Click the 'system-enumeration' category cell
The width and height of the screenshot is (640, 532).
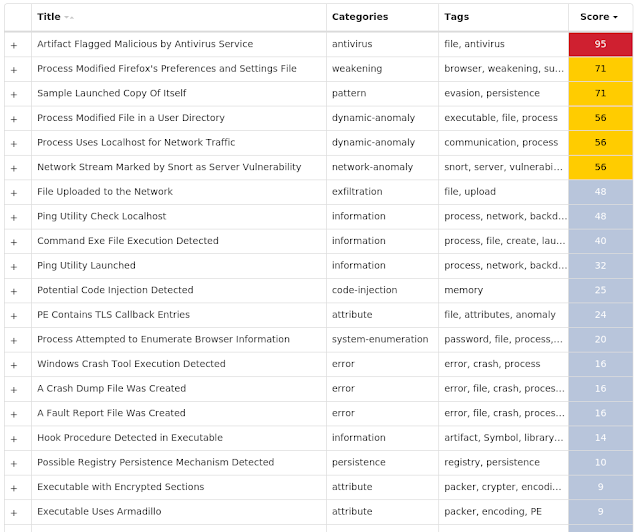coord(380,339)
